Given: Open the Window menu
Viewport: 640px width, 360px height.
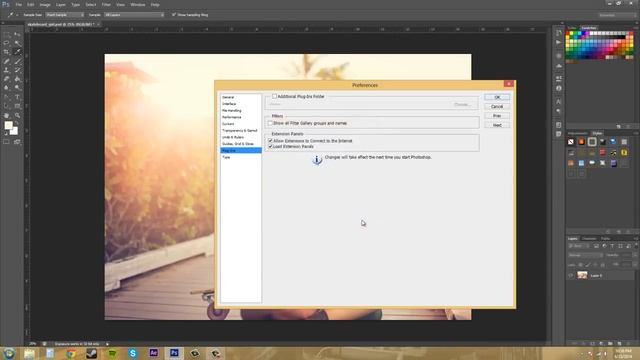Looking at the screenshot, I should [x=138, y=4].
